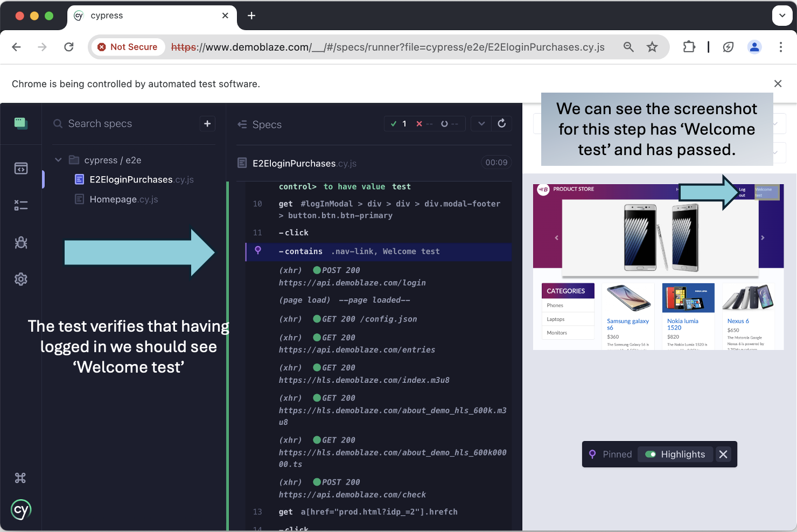797x532 pixels.
Task: Open the top-right chevron dropdown above the screenshot
Action: 775,123
